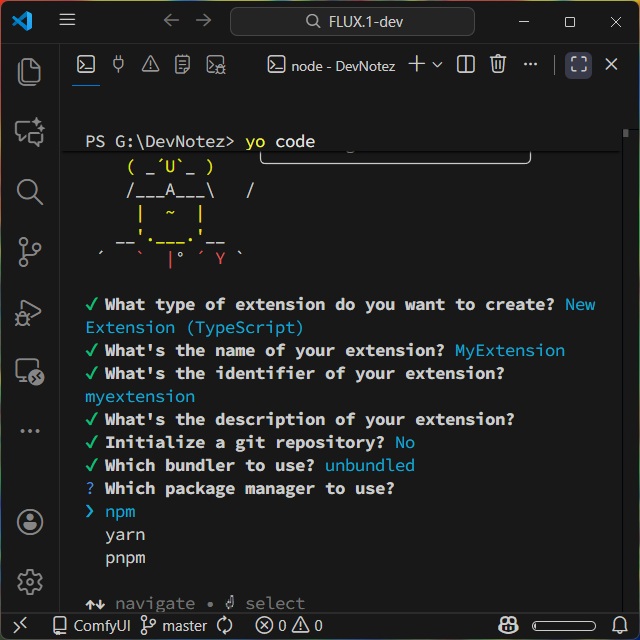
Task: Choose pnpm as package manager
Action: click(x=125, y=558)
